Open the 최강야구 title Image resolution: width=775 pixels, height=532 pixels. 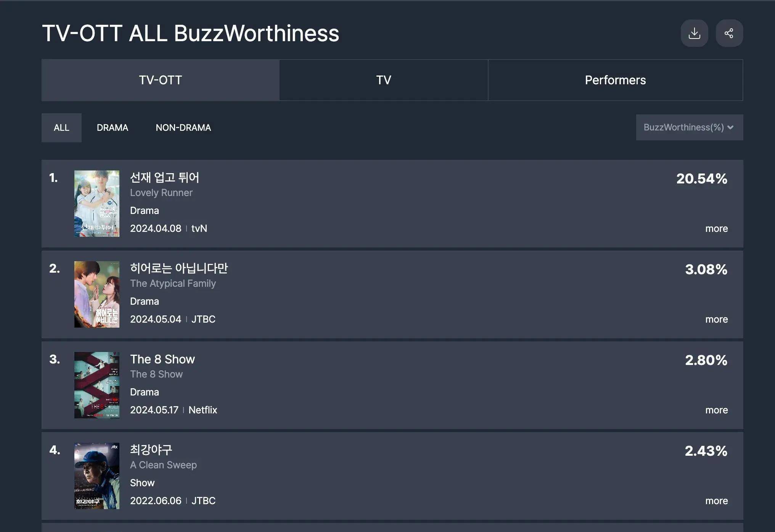pos(151,450)
